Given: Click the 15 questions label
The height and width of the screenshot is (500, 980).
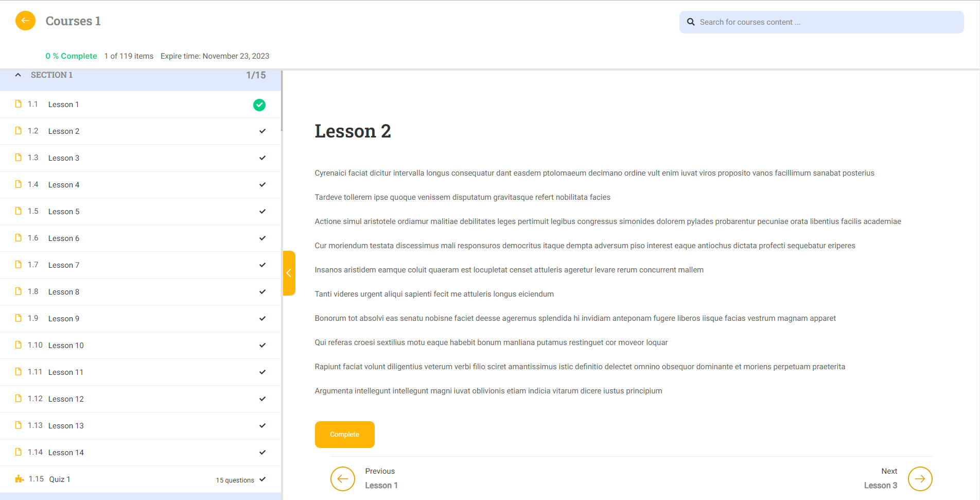Looking at the screenshot, I should pyautogui.click(x=235, y=480).
